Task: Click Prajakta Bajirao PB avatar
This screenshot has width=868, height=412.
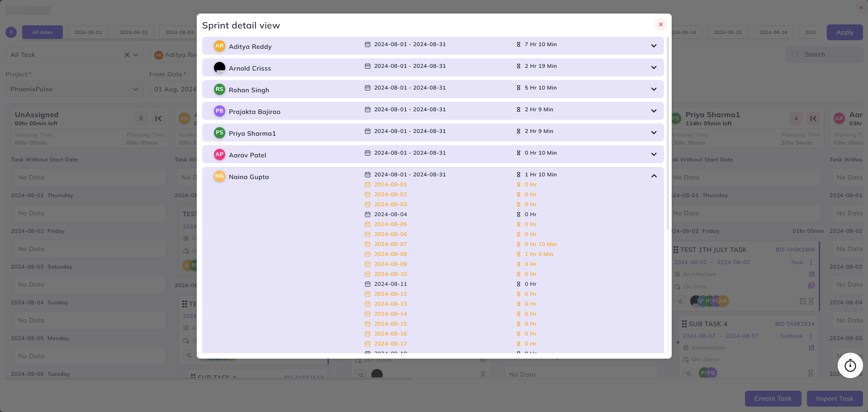Action: point(219,111)
